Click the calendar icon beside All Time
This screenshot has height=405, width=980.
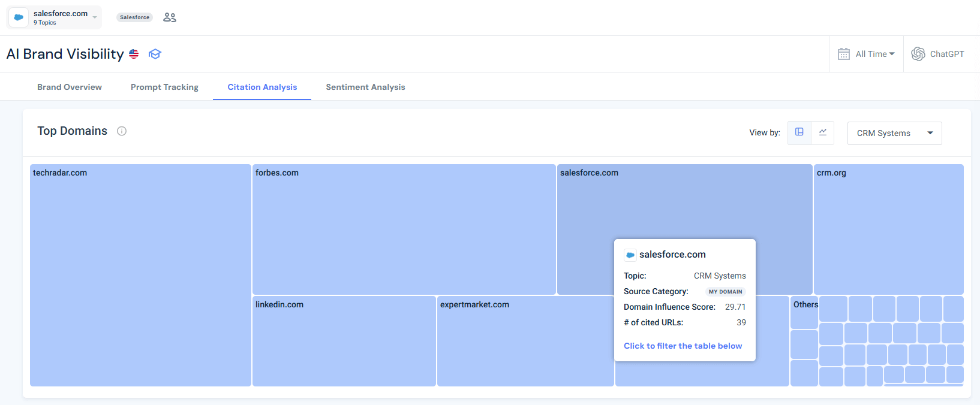click(x=843, y=54)
